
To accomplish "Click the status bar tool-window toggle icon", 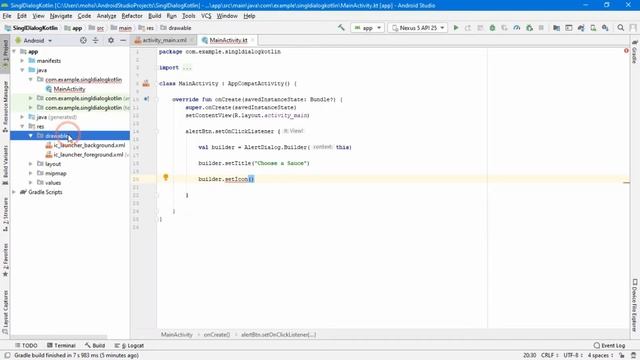I will coord(7,356).
